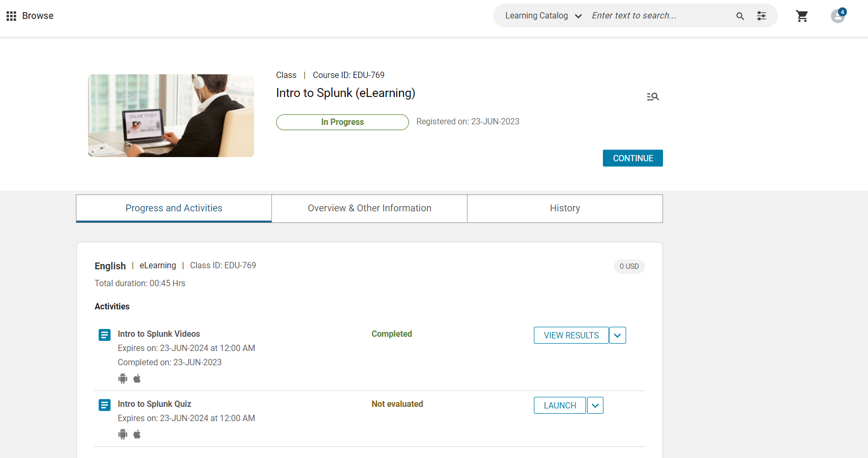Click Android icon under Splunk Videos
This screenshot has height=458, width=868.
(x=123, y=378)
